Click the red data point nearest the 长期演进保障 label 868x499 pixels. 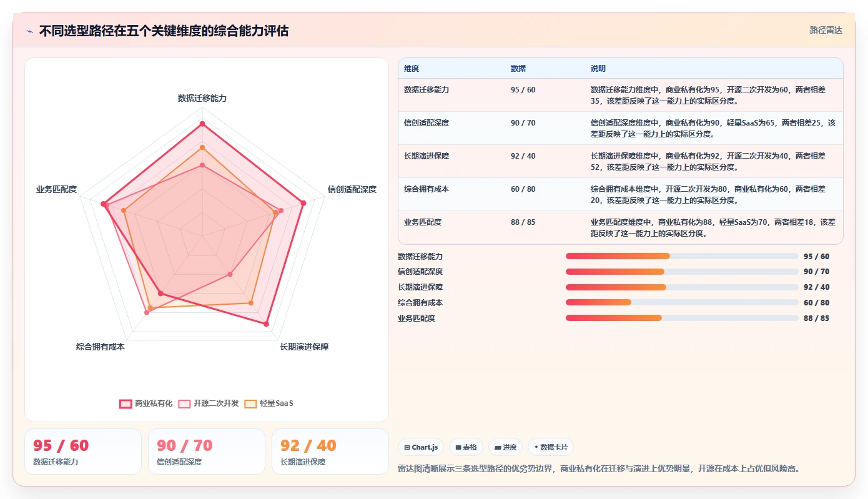266,324
